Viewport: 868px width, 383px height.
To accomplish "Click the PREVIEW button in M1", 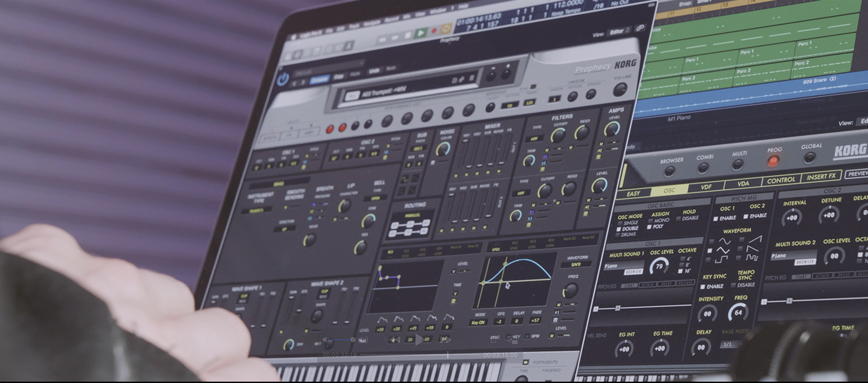I will (856, 174).
